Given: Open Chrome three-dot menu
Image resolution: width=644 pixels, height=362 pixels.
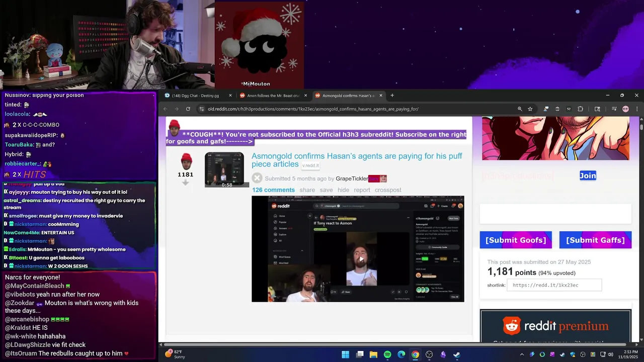Looking at the screenshot, I should coord(636,109).
